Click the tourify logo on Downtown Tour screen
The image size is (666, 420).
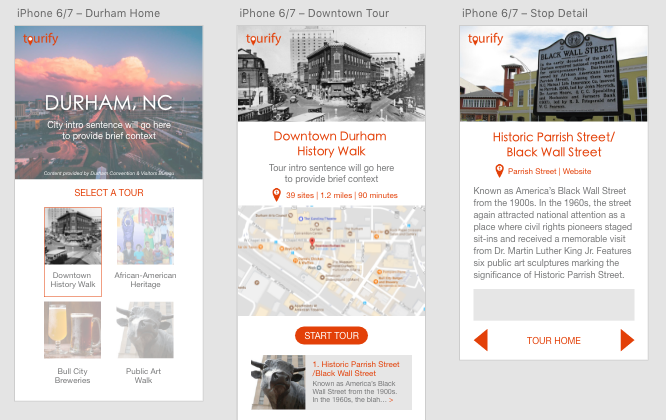coord(263,39)
